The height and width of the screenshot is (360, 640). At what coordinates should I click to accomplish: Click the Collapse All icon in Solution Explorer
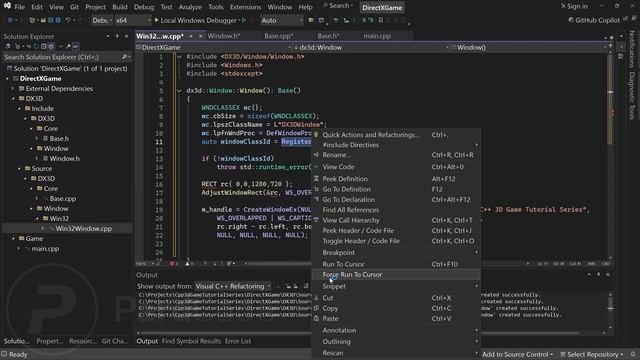click(43, 47)
